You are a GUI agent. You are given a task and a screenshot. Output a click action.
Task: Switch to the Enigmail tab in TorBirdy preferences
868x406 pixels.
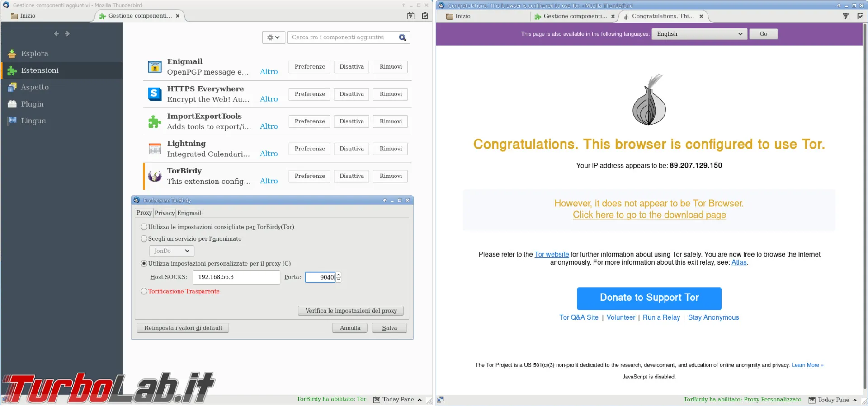click(189, 213)
